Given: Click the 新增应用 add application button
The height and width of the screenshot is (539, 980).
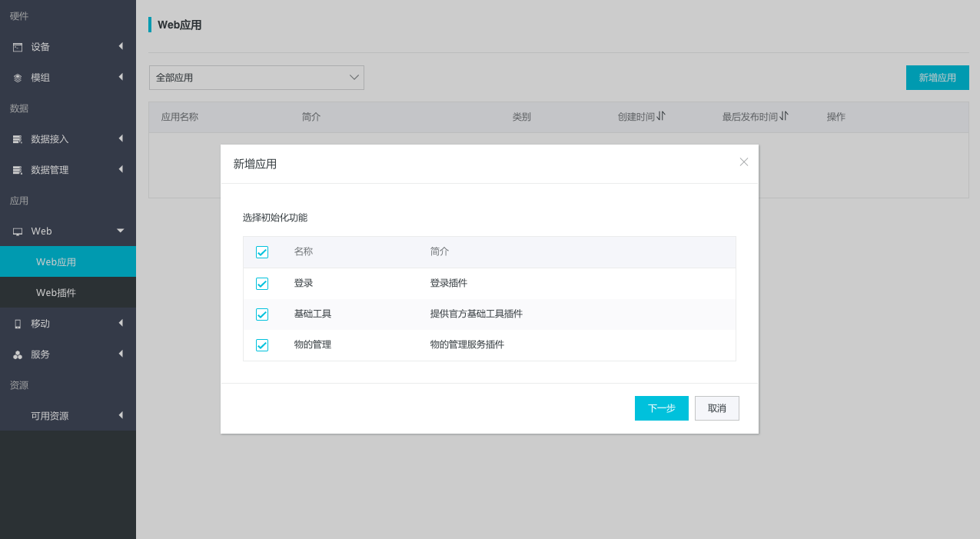Looking at the screenshot, I should 938,78.
